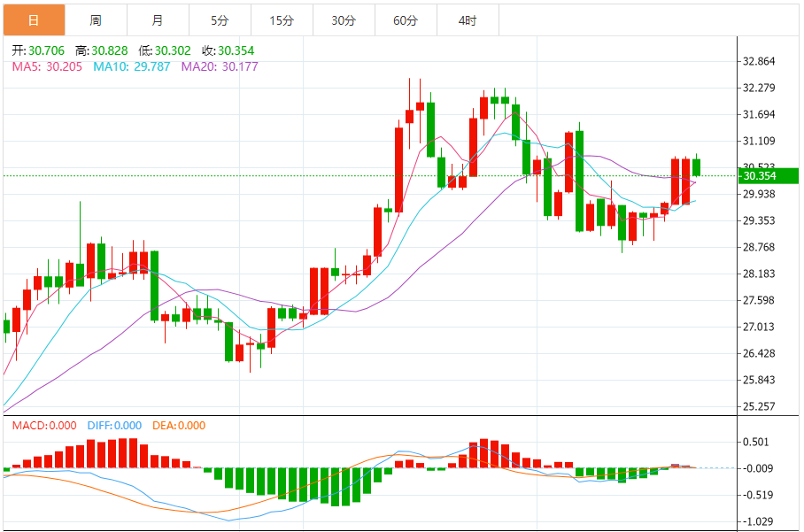The height and width of the screenshot is (532, 804).
Task: Click the MA10 indicator label
Action: point(132,66)
